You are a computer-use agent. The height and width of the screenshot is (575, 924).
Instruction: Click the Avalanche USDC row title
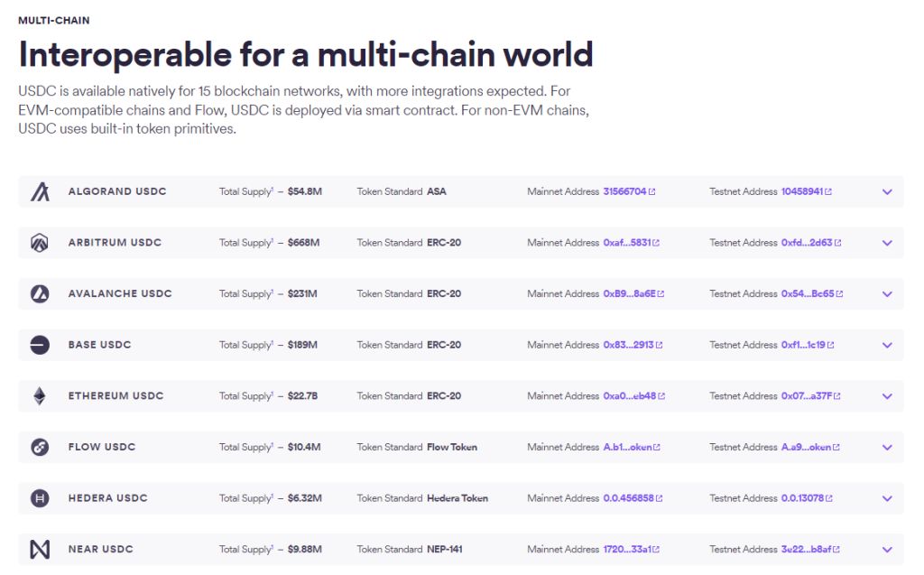point(120,293)
